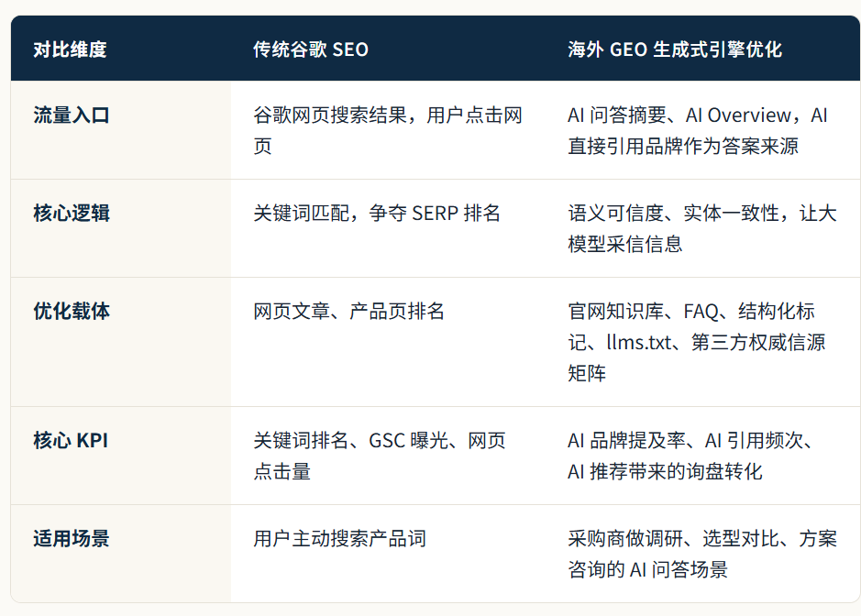
Task: Click the 语义可信度、实体一致性 cell
Action: pyautogui.click(x=702, y=228)
